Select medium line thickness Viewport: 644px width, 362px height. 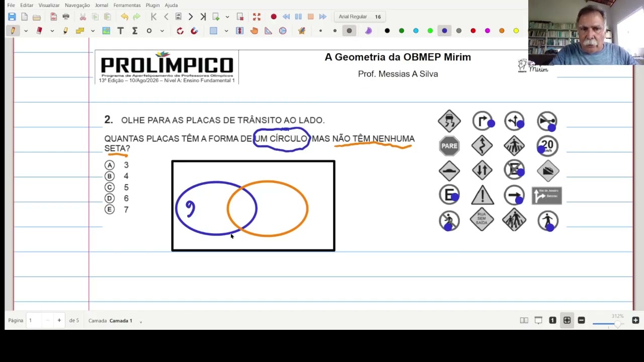click(335, 31)
